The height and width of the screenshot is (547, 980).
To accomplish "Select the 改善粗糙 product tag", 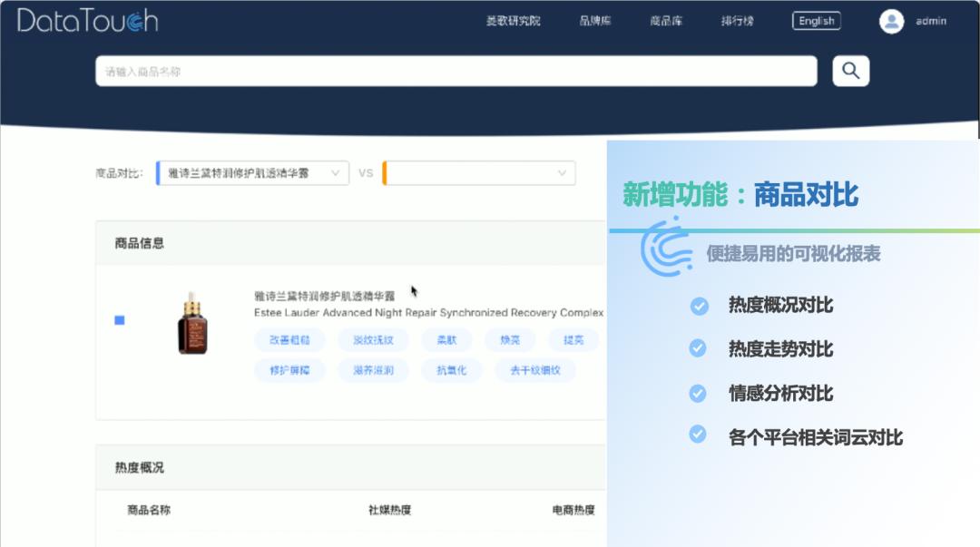I will click(289, 339).
